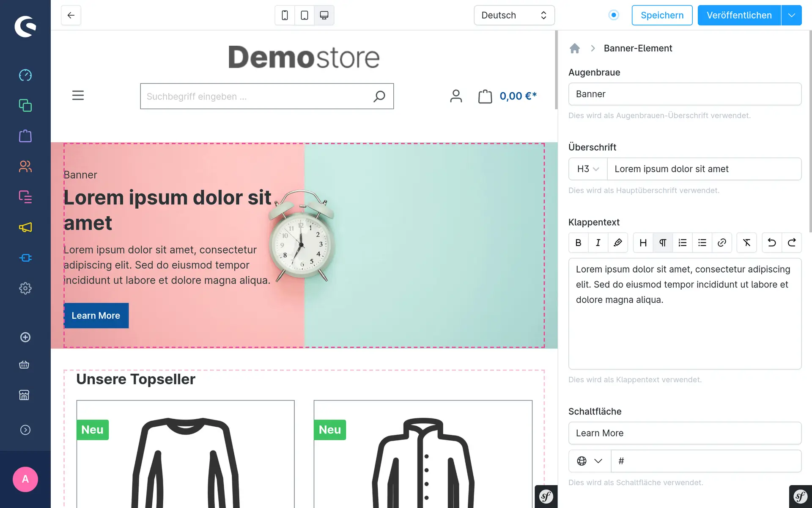Click the Speichern save button
The image size is (812, 508).
coord(662,15)
